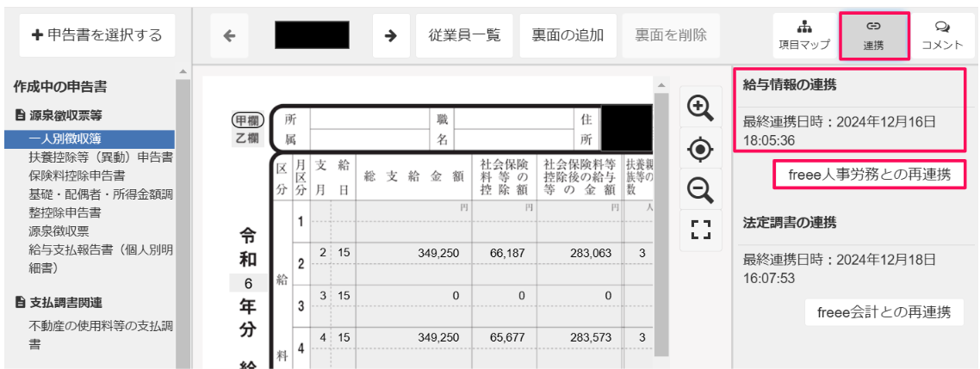Click the 職名 input cell
Image resolution: width=980 pixels, height=369 pixels.
[514, 129]
